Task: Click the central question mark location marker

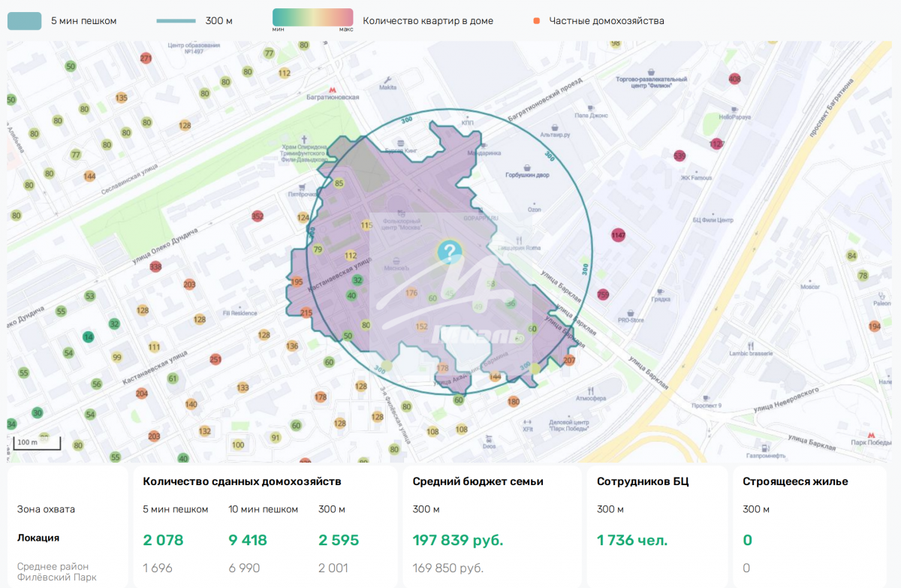Action: (448, 252)
